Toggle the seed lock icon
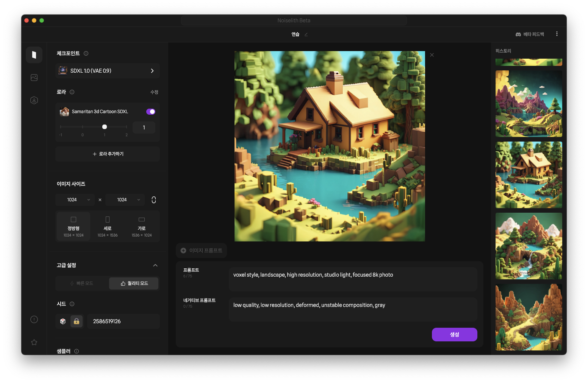Viewport: 588px width, 383px height. 77,321
